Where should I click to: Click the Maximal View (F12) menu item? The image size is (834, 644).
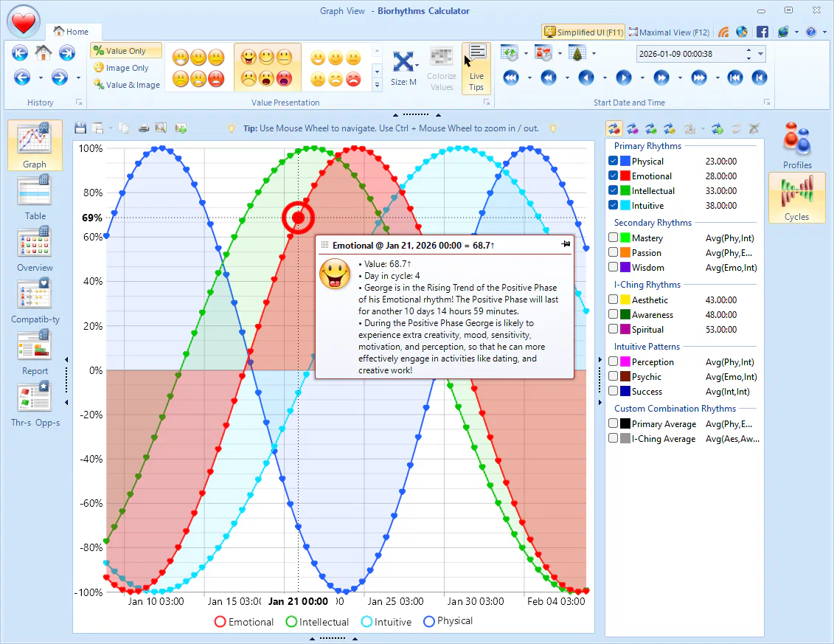(668, 32)
